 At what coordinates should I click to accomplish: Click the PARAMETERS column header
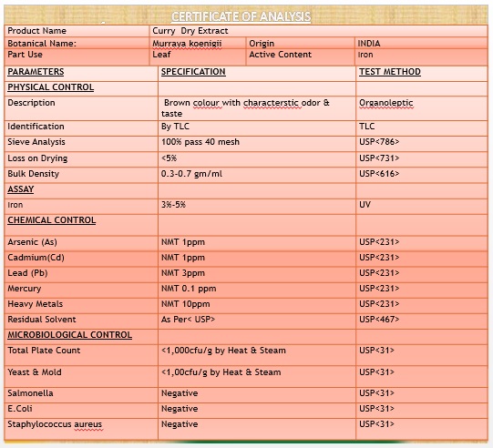[36, 72]
